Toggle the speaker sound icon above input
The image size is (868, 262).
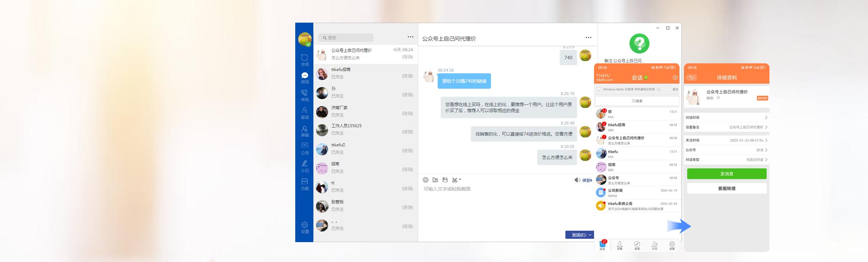(577, 180)
